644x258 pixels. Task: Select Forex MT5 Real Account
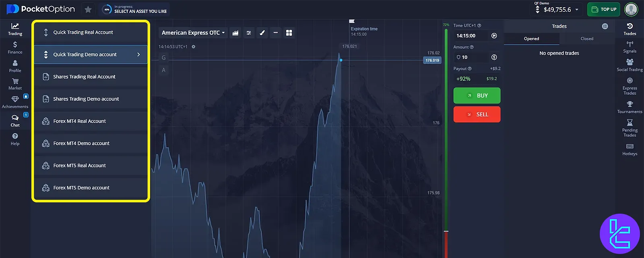[x=91, y=165]
